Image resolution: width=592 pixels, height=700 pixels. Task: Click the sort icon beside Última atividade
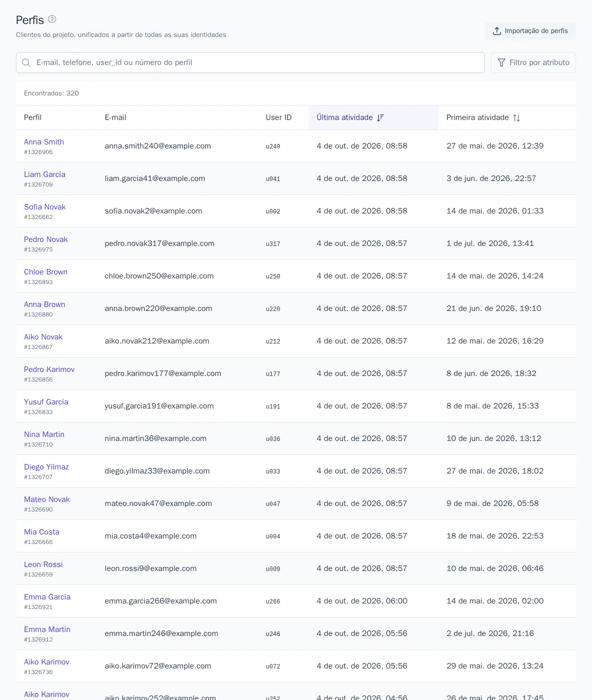(380, 117)
